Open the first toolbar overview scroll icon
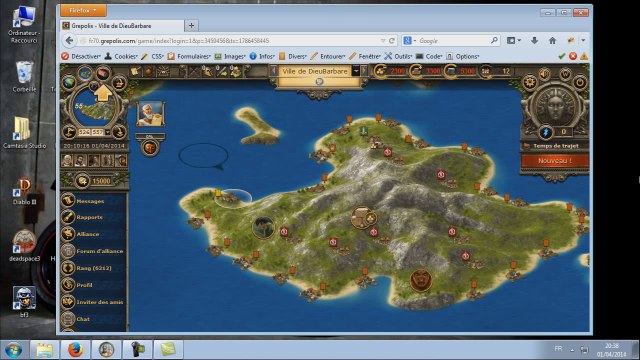 tap(135, 72)
